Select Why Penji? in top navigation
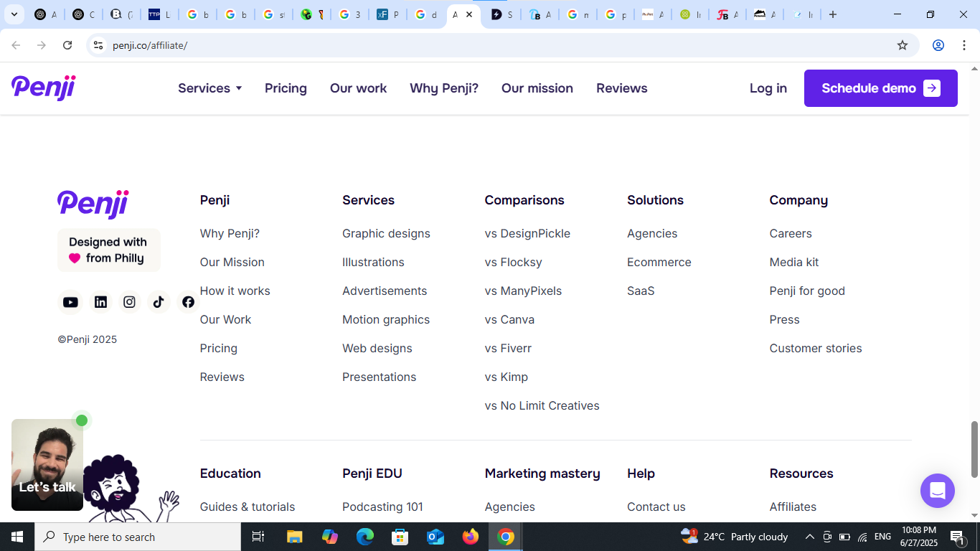 (x=444, y=88)
